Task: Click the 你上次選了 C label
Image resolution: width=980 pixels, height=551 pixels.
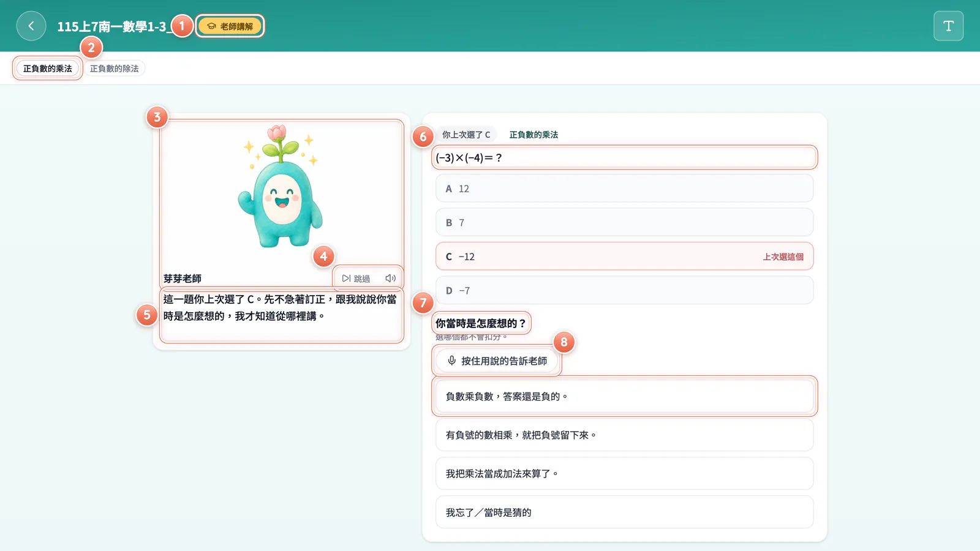Action: (x=466, y=135)
